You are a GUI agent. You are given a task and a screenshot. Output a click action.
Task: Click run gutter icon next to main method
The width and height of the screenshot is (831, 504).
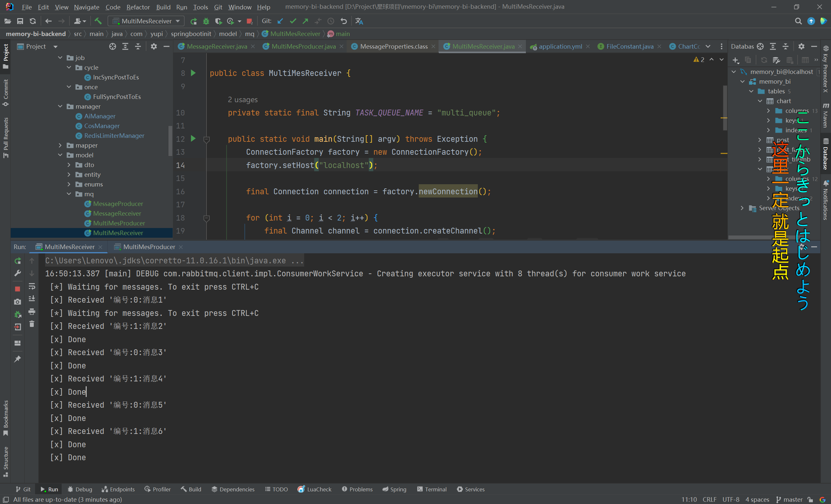(193, 138)
